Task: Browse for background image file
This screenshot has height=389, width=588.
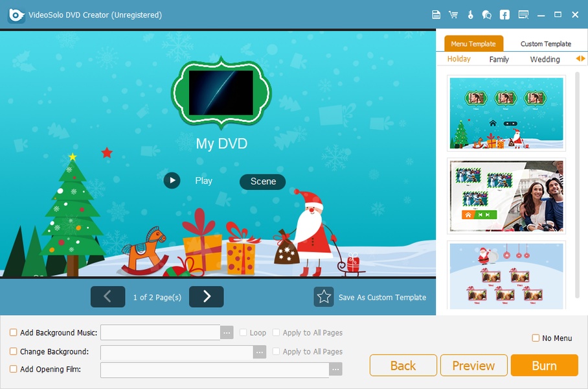Action: point(260,352)
